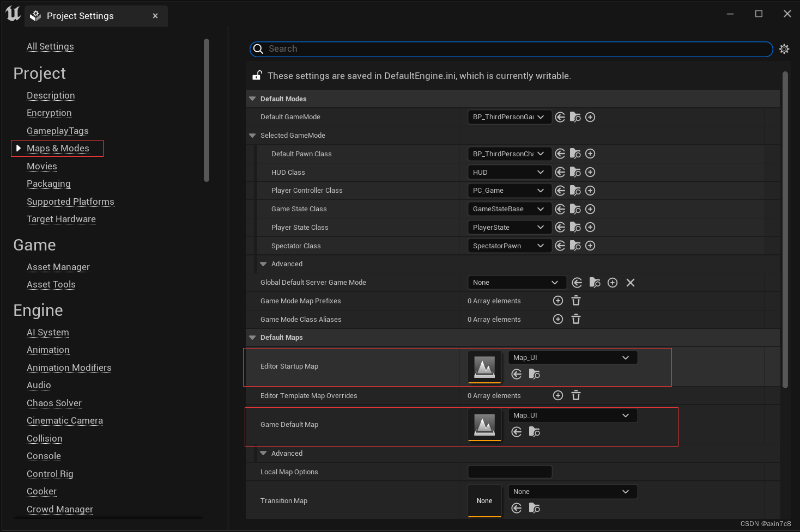Browse to Default GameMode in Content Browser
The width and height of the screenshot is (800, 532).
(x=575, y=117)
